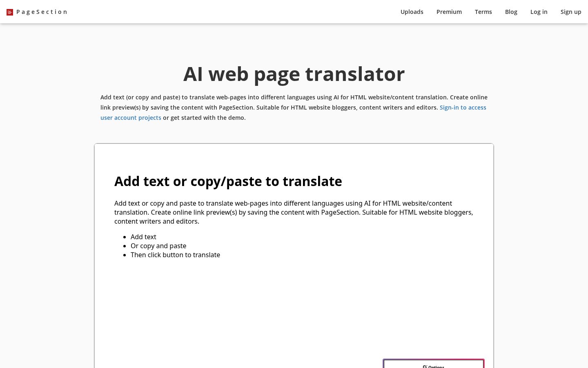Screen dimensions: 588x368
Task: Open the PageSection home link text
Action: click(42, 12)
